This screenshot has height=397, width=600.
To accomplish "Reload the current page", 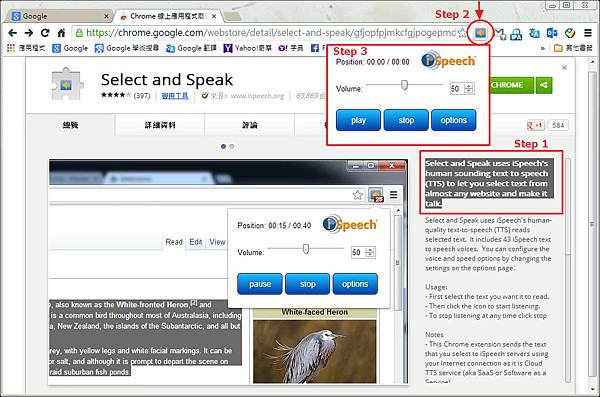I will tap(45, 33).
